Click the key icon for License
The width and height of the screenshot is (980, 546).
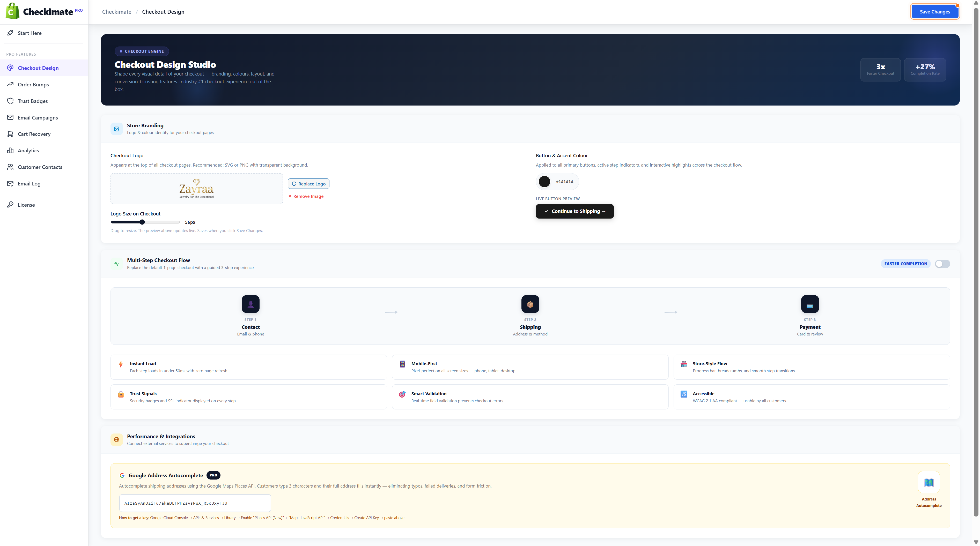10,205
